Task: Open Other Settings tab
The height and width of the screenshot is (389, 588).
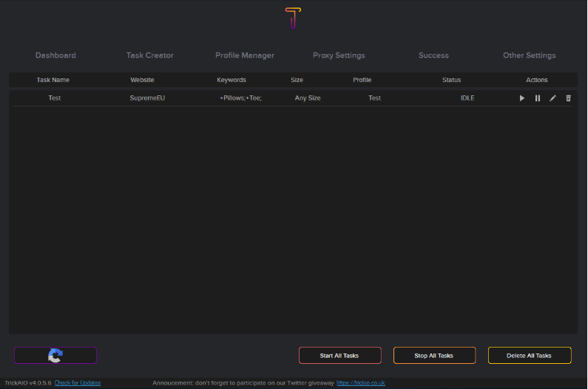Action: coord(529,55)
